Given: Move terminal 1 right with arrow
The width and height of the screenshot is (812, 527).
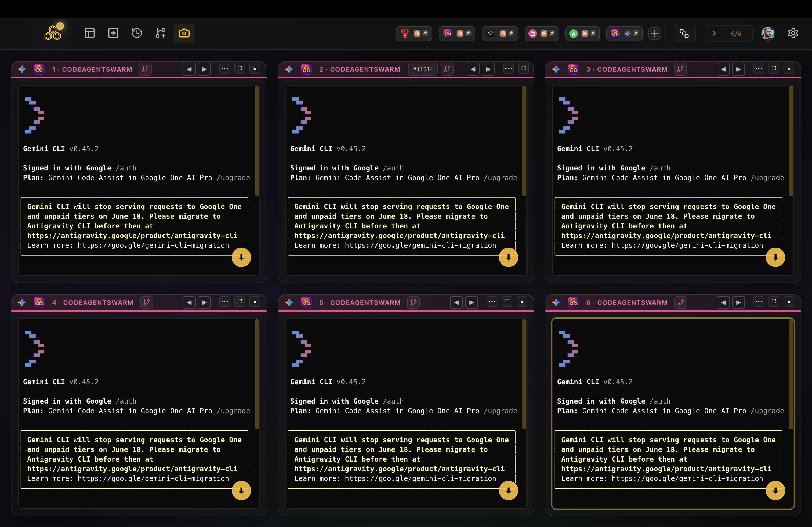Looking at the screenshot, I should click(x=204, y=69).
